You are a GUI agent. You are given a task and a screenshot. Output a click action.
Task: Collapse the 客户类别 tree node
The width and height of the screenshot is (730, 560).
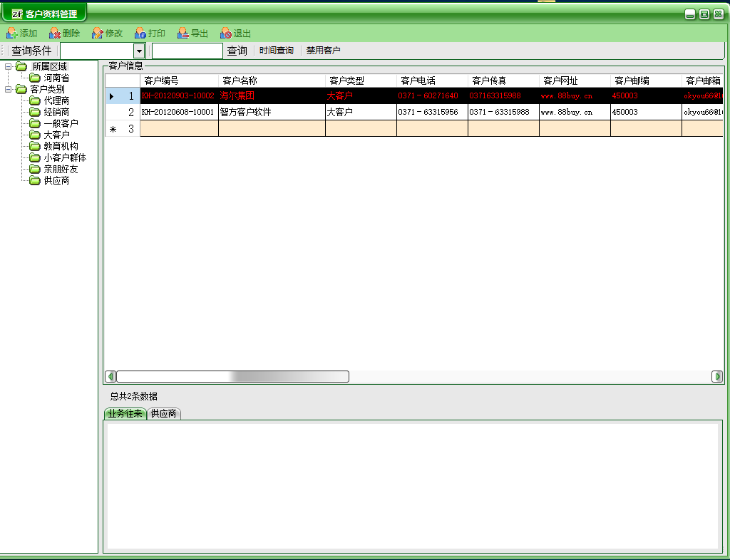click(9, 89)
